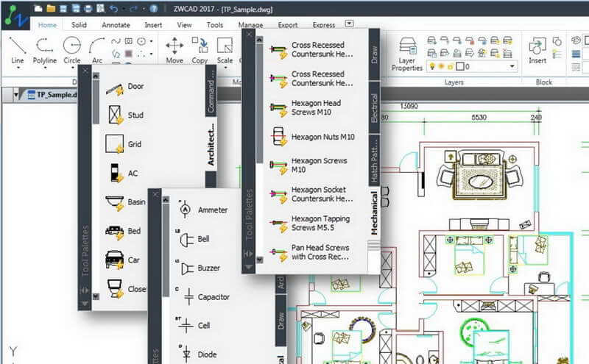The width and height of the screenshot is (589, 364).
Task: Activate the Move tool
Action: tap(174, 49)
